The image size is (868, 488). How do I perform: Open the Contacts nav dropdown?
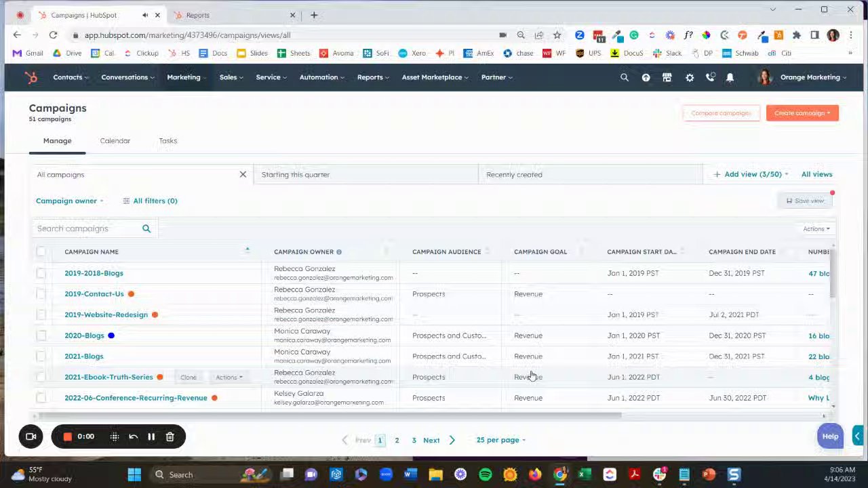pos(71,77)
